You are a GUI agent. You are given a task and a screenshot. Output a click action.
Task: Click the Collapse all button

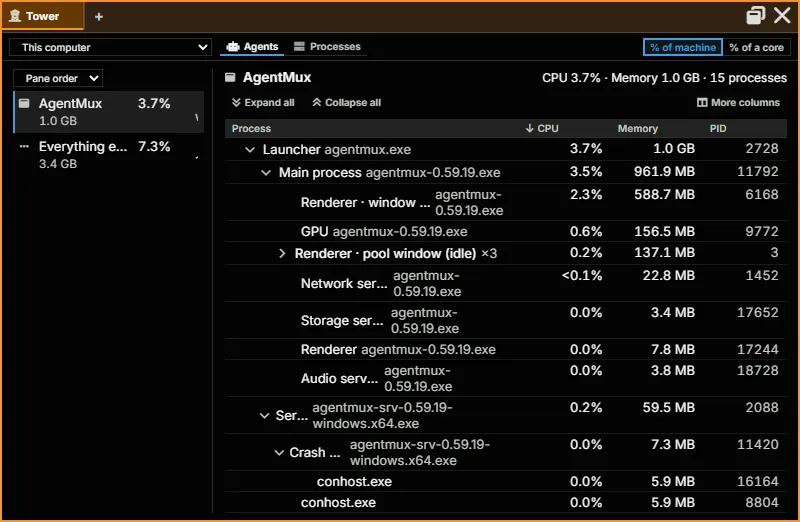pos(346,103)
